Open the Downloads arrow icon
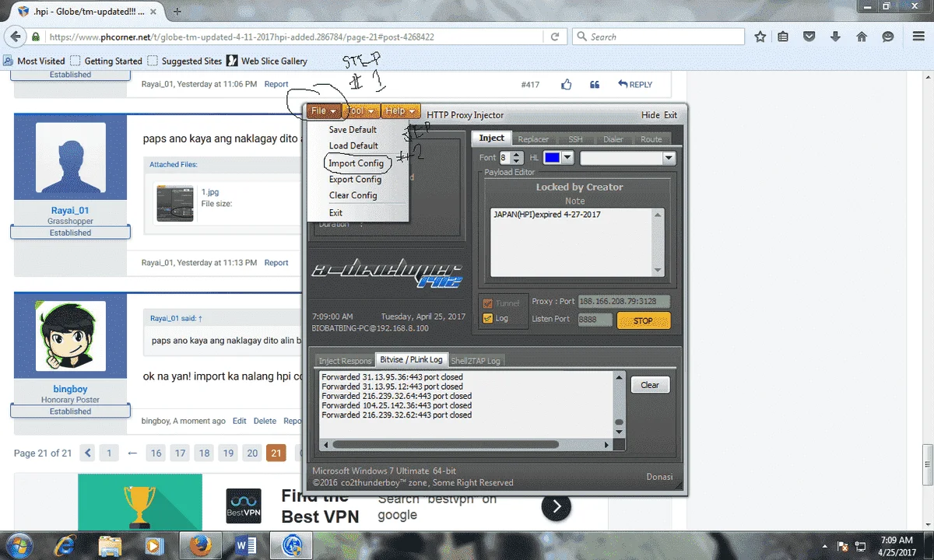Image resolution: width=934 pixels, height=560 pixels. (835, 37)
